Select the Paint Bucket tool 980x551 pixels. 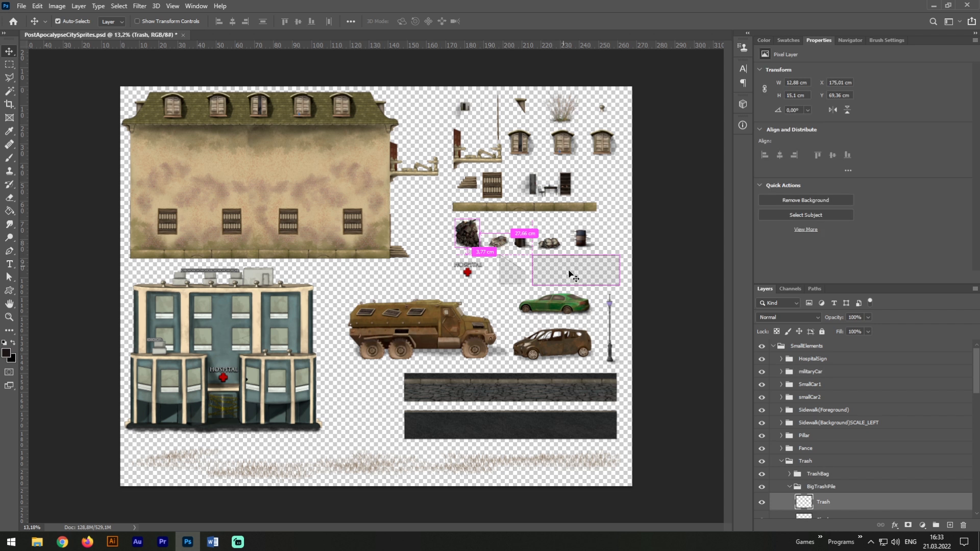click(x=9, y=211)
